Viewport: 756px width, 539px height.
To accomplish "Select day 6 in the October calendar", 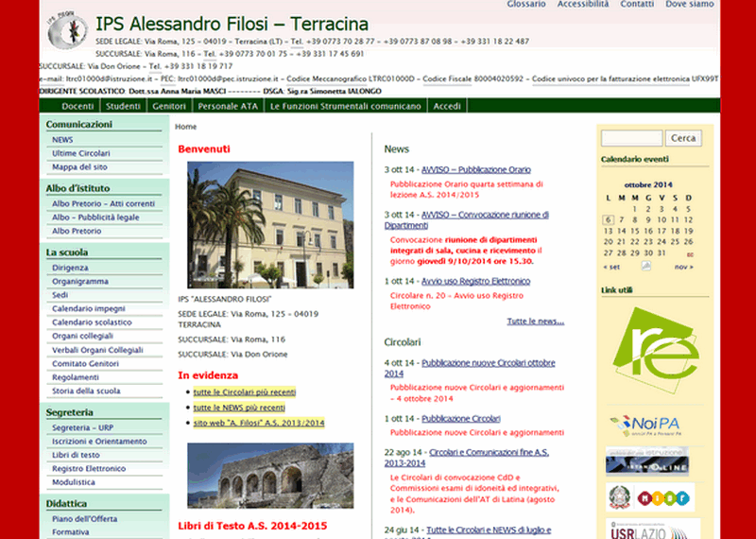I will point(608,219).
